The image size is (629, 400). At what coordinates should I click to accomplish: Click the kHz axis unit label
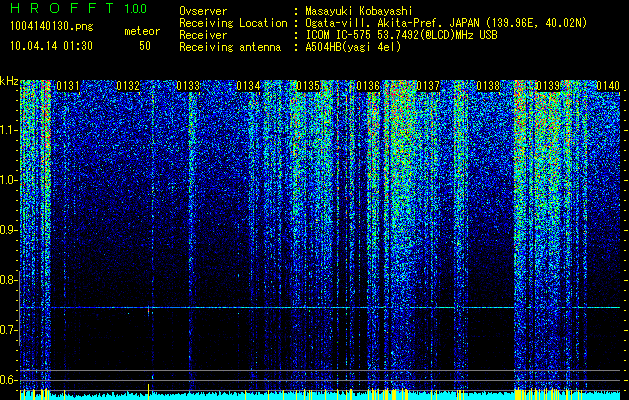tap(9, 81)
